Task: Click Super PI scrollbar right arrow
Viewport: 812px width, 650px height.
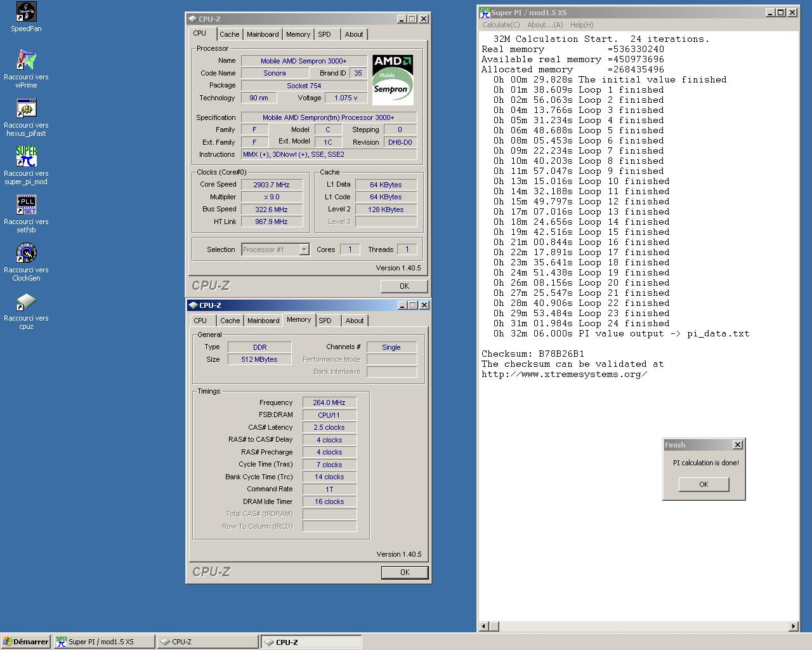Action: click(x=793, y=627)
